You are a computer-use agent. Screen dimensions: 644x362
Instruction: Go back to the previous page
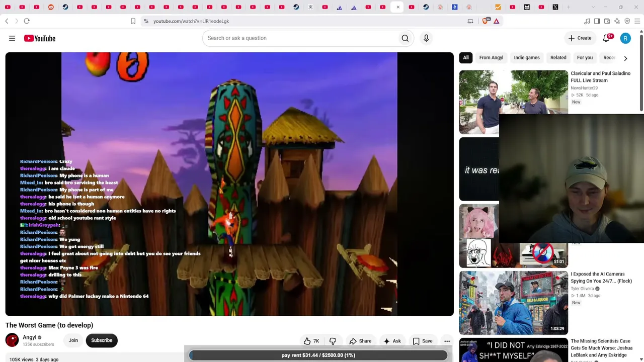pos(7,21)
